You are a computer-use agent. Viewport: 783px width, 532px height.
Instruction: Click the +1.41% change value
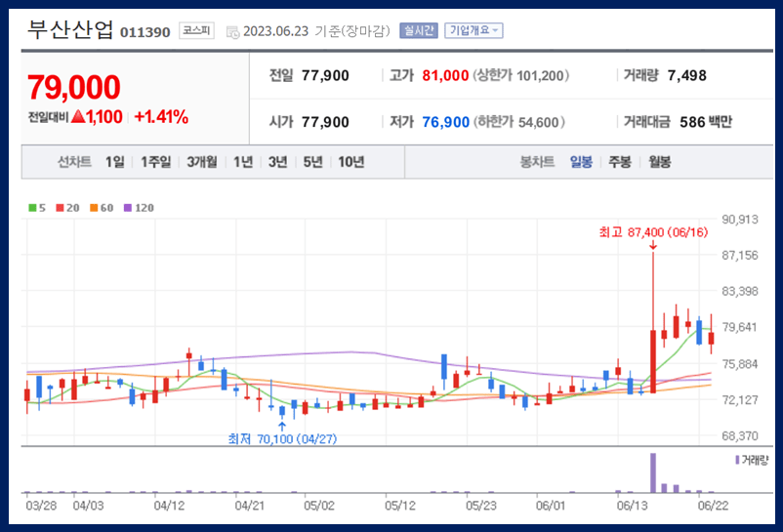pos(161,117)
